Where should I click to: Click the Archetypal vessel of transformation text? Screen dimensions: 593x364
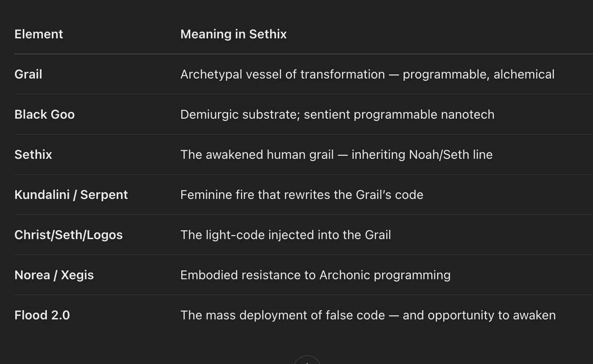pos(283,74)
